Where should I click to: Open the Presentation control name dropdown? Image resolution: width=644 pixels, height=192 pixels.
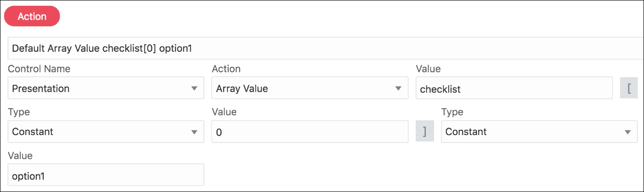[x=106, y=88]
